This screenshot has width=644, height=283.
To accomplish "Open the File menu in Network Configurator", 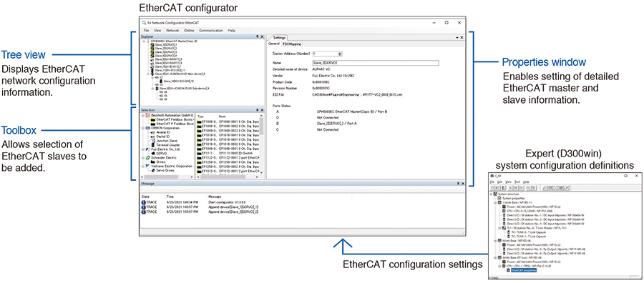I will [146, 30].
